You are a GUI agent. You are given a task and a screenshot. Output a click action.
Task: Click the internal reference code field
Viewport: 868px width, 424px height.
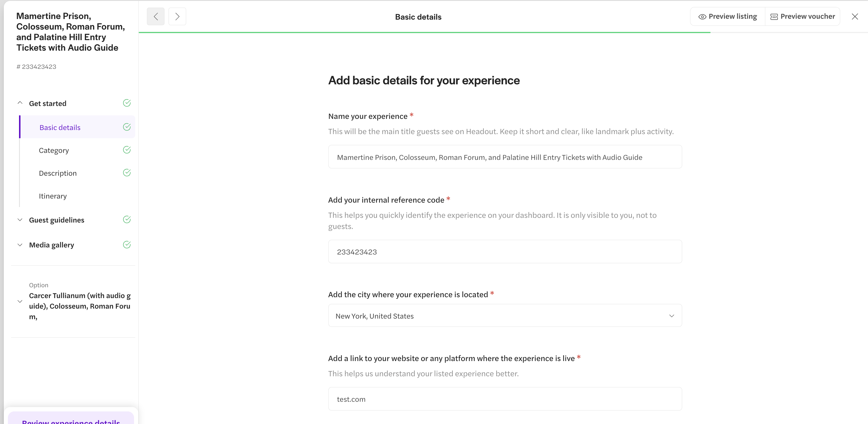pyautogui.click(x=505, y=252)
